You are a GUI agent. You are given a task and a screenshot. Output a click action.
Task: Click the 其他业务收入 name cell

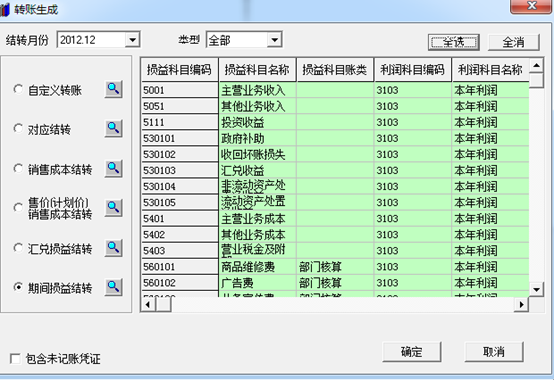coord(258,106)
